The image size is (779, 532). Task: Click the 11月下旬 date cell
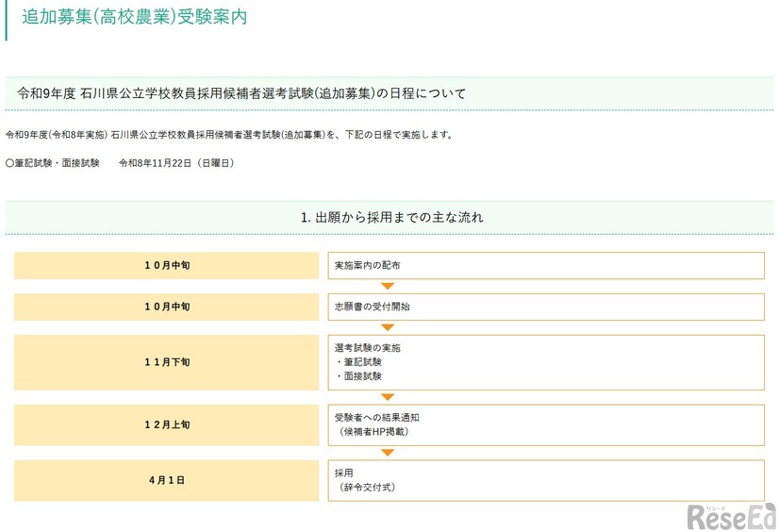coord(166,362)
